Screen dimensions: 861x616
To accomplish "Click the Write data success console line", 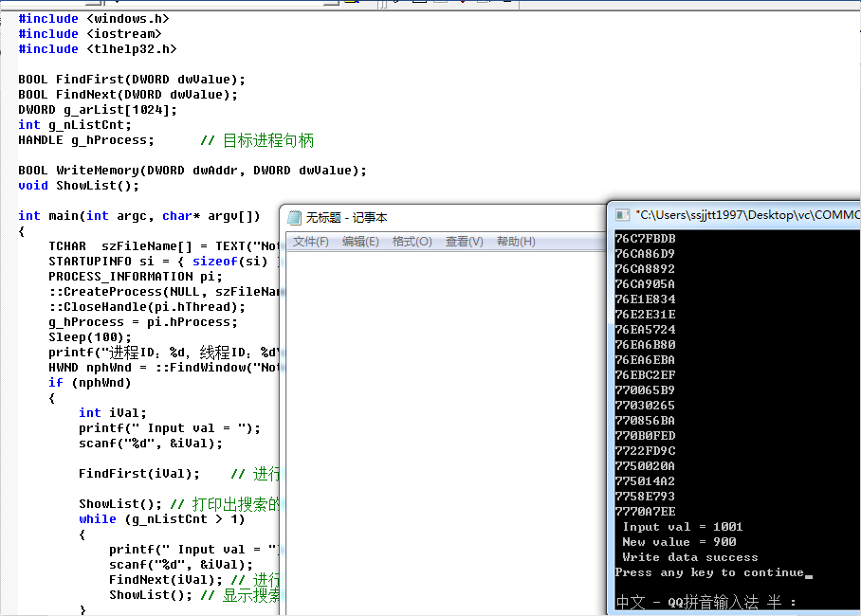I will click(x=689, y=557).
